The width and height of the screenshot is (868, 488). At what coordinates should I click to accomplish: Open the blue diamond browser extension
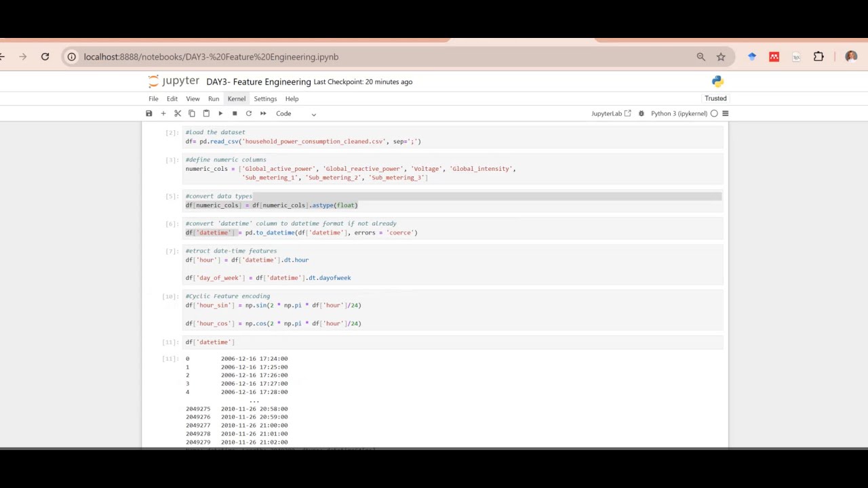pyautogui.click(x=752, y=57)
